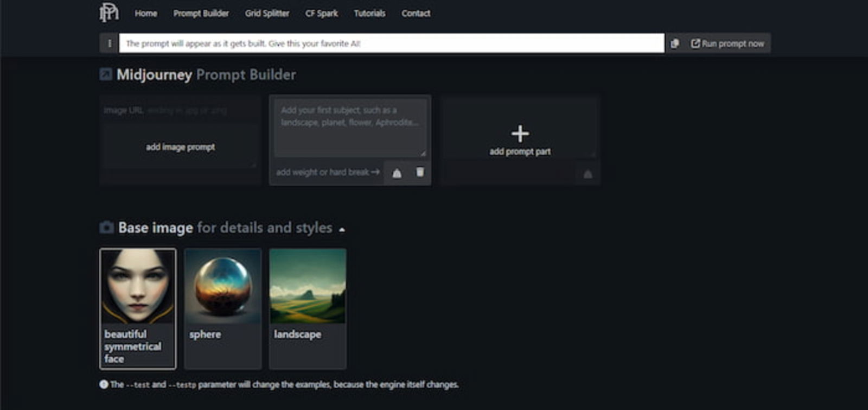Click the Image URL input field
868x410 pixels.
click(180, 110)
